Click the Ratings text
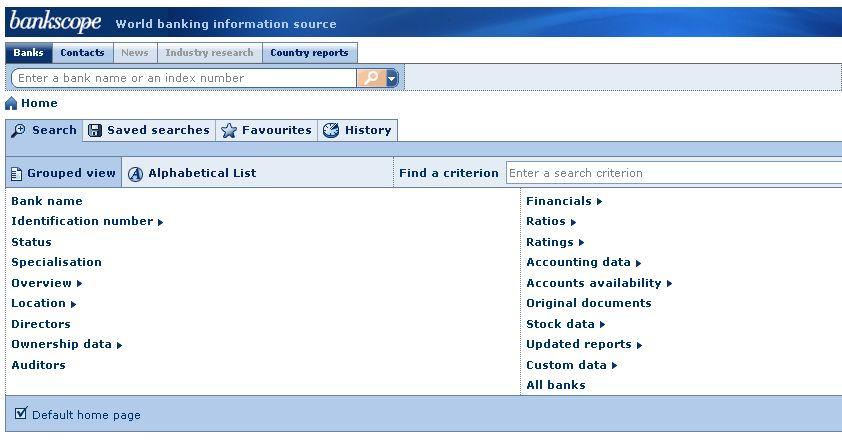 (x=550, y=242)
